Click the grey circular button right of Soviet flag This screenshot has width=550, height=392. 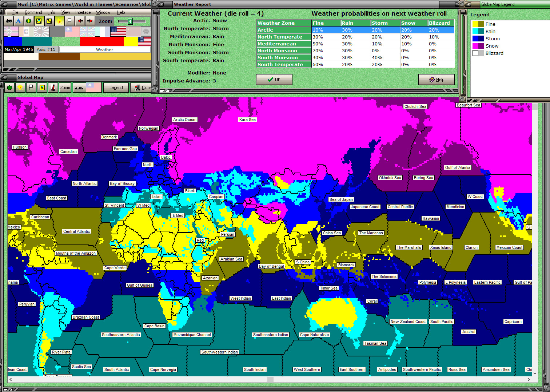(146, 32)
